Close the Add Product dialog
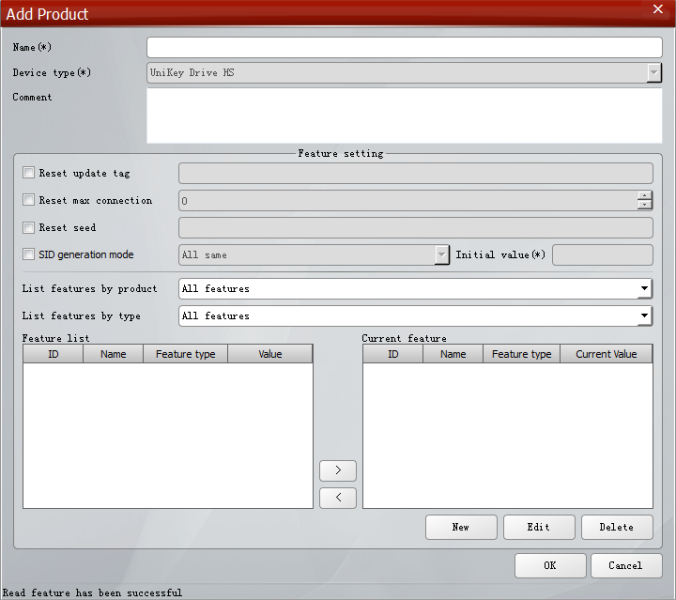The image size is (676, 600). coord(657,9)
